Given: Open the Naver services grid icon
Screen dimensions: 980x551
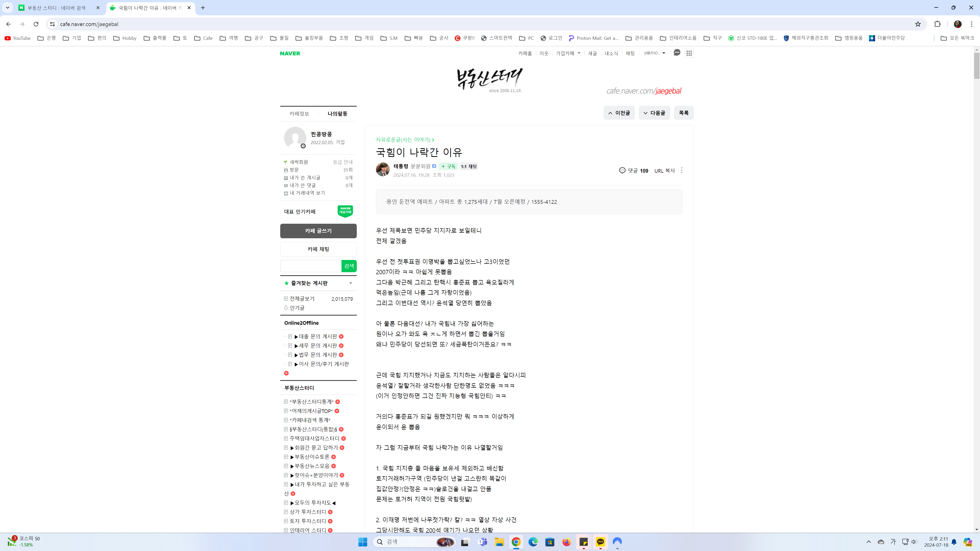Looking at the screenshot, I should (x=689, y=53).
